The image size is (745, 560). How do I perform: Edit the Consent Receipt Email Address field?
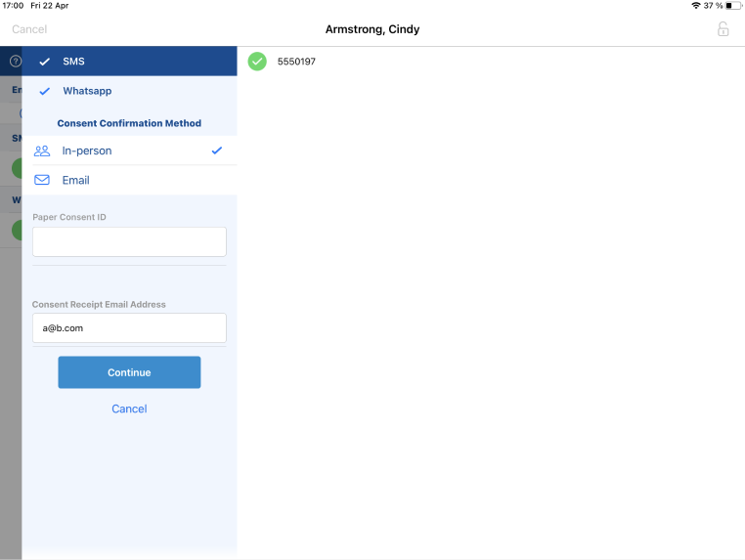pos(129,328)
